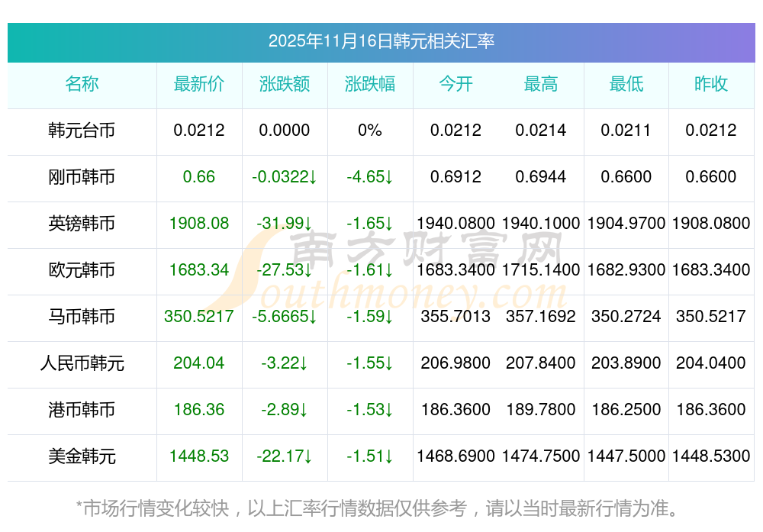Select the 人民币韩元 row name

(82, 363)
